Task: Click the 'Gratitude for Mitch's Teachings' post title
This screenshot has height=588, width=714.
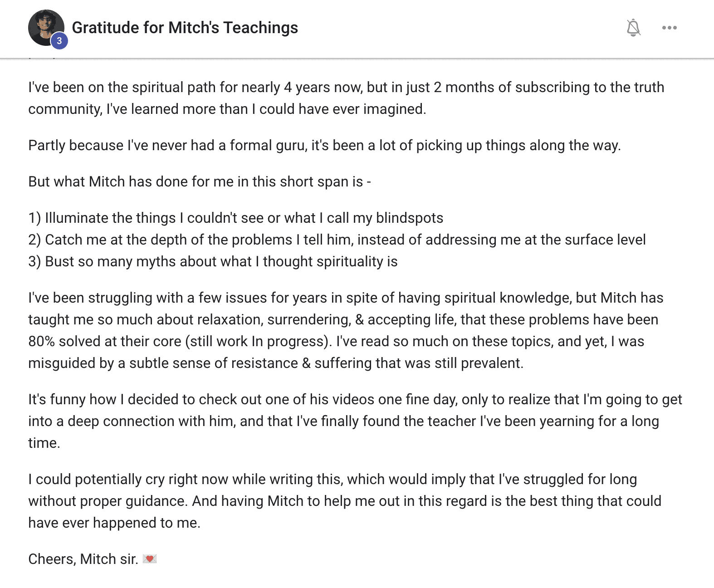Action: coord(185,28)
